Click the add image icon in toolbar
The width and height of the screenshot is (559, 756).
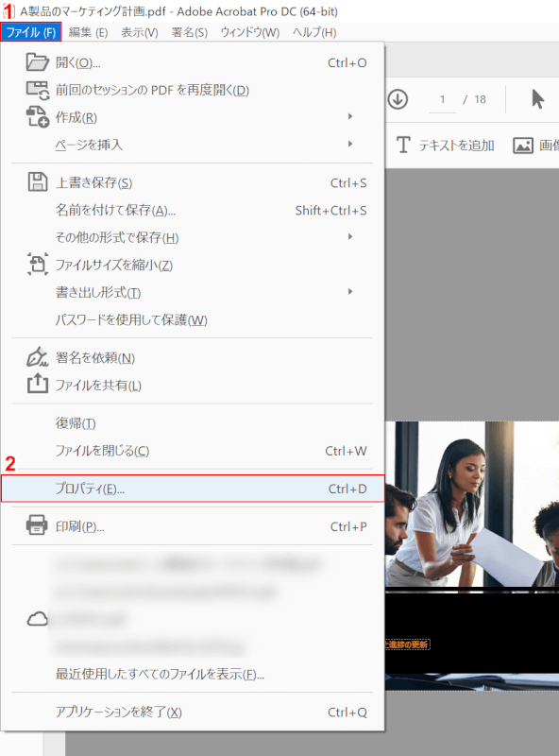point(523,146)
